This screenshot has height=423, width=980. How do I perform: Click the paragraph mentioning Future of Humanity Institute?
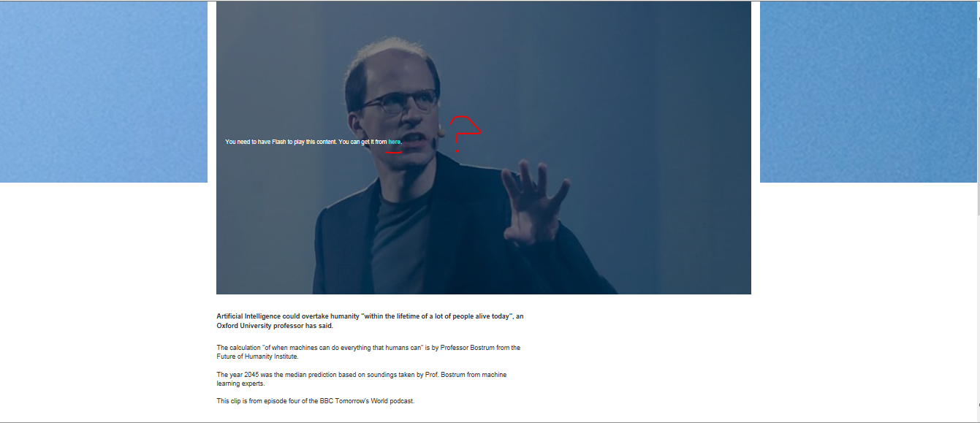coord(368,352)
